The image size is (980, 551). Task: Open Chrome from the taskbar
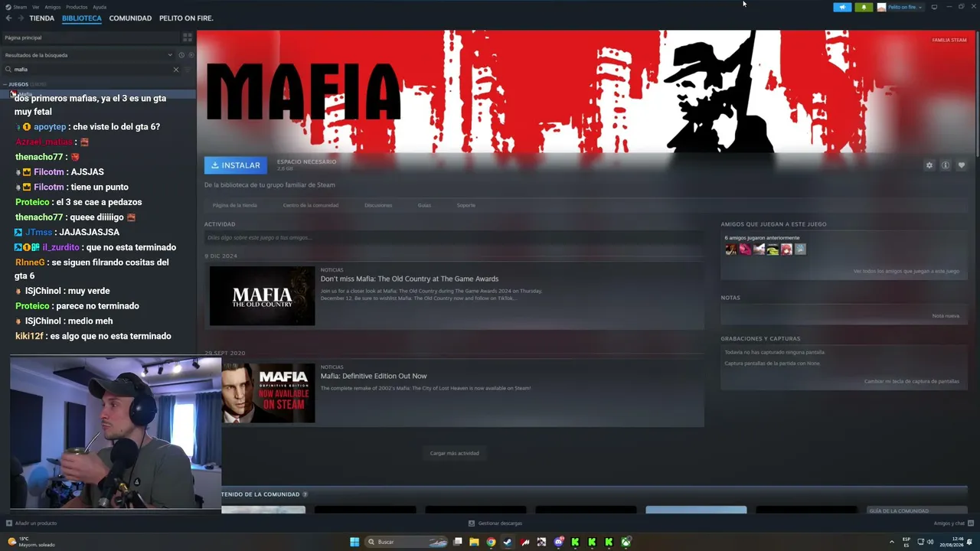pyautogui.click(x=491, y=542)
